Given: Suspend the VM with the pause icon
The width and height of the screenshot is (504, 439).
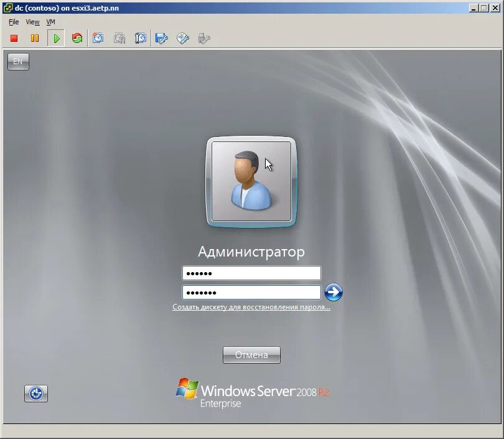Looking at the screenshot, I should point(35,38).
